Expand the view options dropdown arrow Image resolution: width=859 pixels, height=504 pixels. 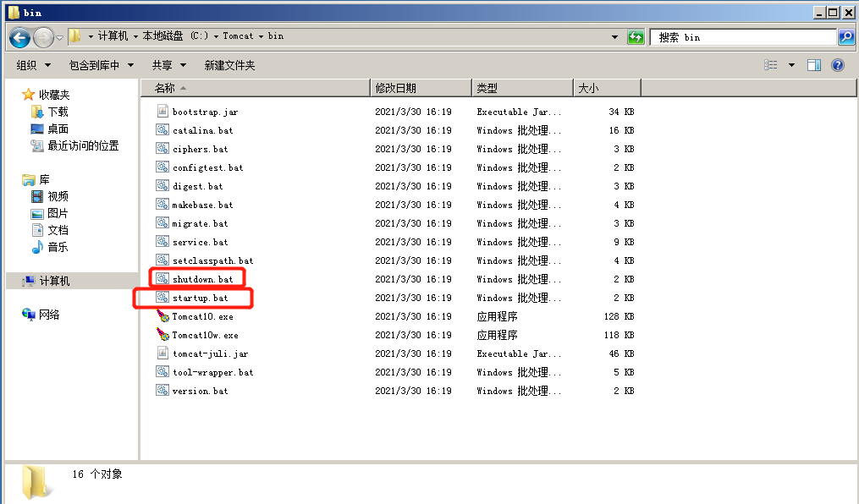pyautogui.click(x=791, y=65)
